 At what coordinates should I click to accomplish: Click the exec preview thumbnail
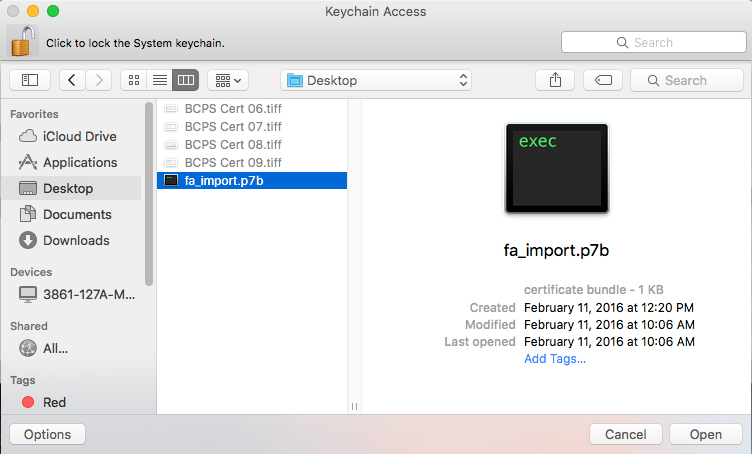pyautogui.click(x=557, y=168)
